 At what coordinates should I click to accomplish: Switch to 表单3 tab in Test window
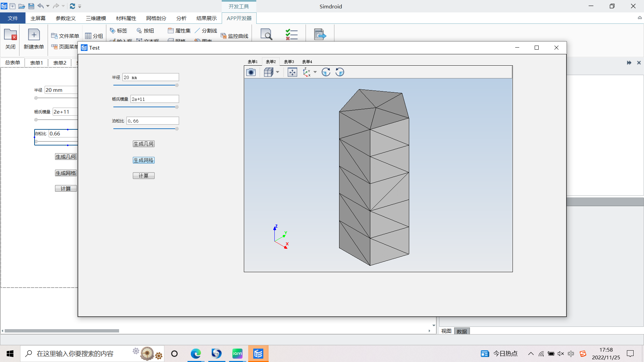click(x=289, y=62)
